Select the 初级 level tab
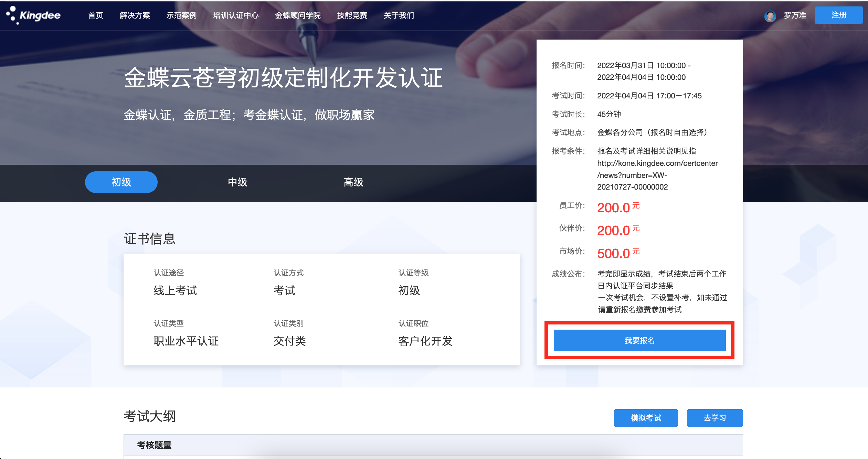Screen dimensions: 868x459 (121, 182)
